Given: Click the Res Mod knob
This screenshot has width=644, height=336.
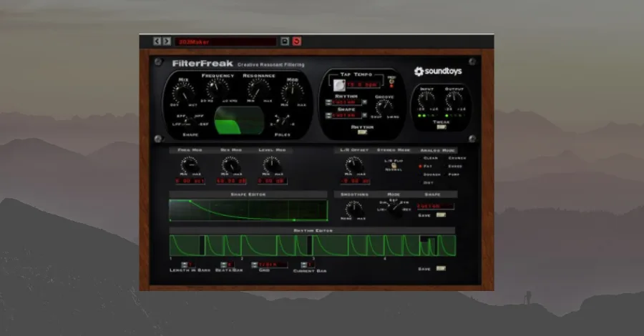Looking at the screenshot, I should pyautogui.click(x=231, y=165).
